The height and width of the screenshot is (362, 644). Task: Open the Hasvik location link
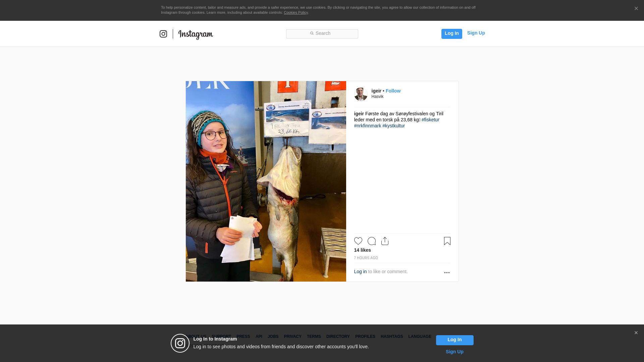(x=377, y=97)
